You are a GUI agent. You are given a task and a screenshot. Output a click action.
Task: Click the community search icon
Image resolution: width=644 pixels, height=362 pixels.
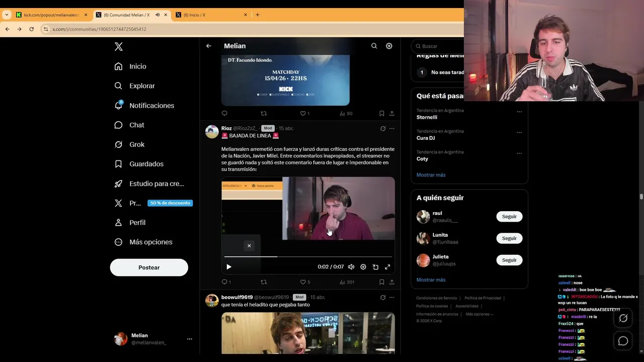[x=374, y=46]
